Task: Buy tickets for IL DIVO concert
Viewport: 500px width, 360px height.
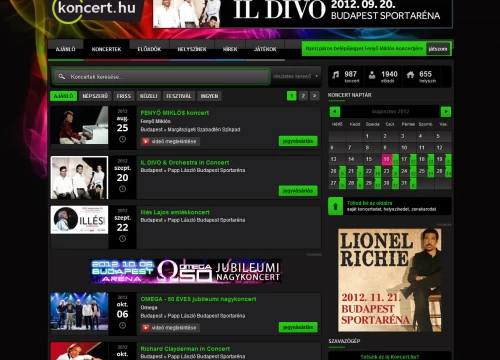Action: (298, 191)
